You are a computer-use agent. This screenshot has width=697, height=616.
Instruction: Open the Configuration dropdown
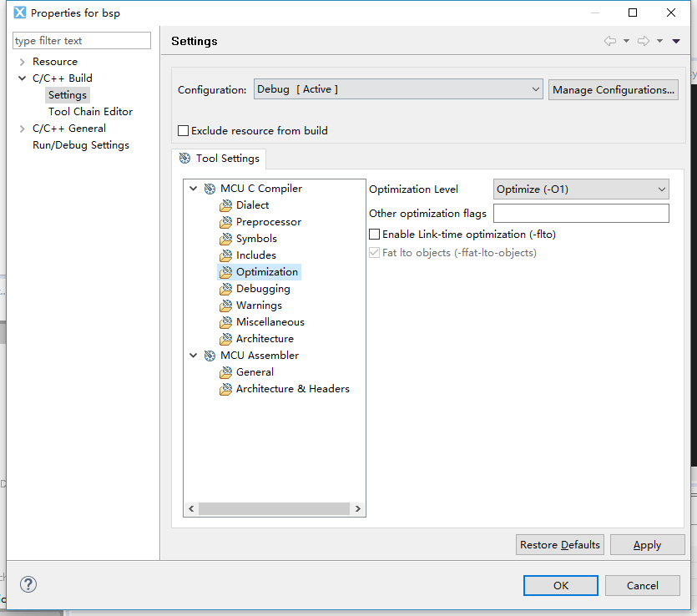[399, 89]
